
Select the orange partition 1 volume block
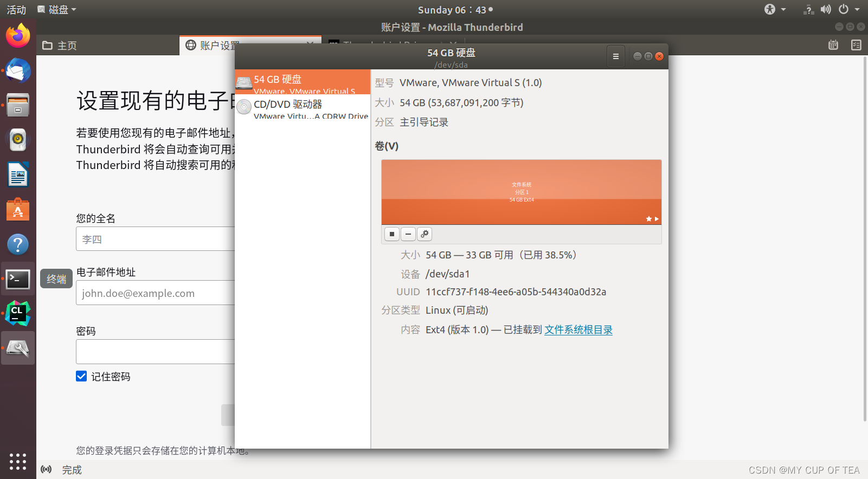pyautogui.click(x=522, y=192)
